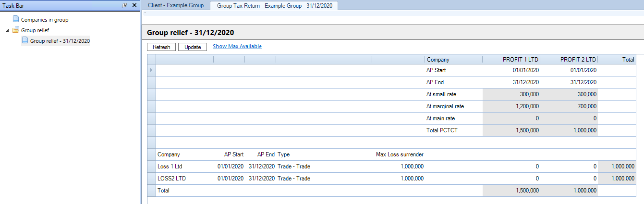Screen dimensions: 644x204
Task: Click Type column label in loss section
Action: pyautogui.click(x=283, y=154)
